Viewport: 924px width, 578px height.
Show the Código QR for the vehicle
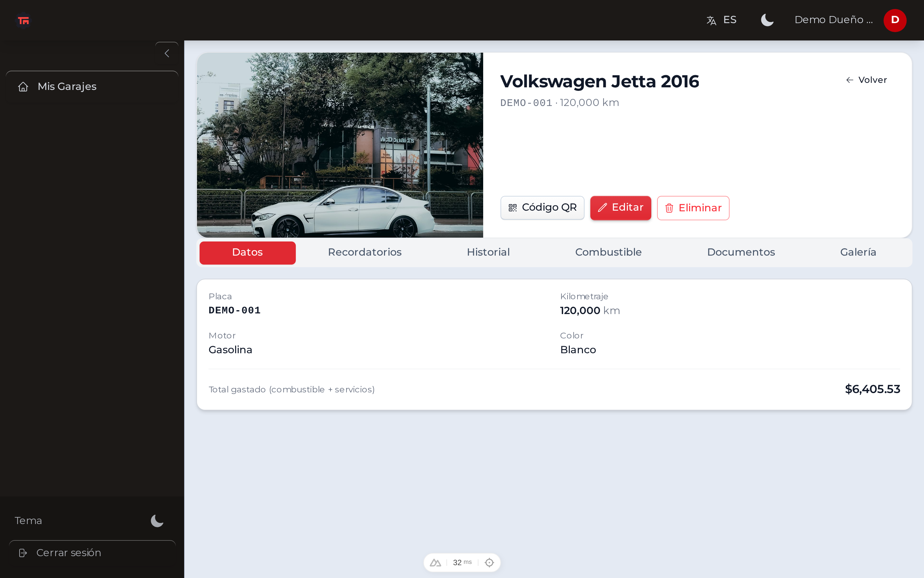[542, 207]
